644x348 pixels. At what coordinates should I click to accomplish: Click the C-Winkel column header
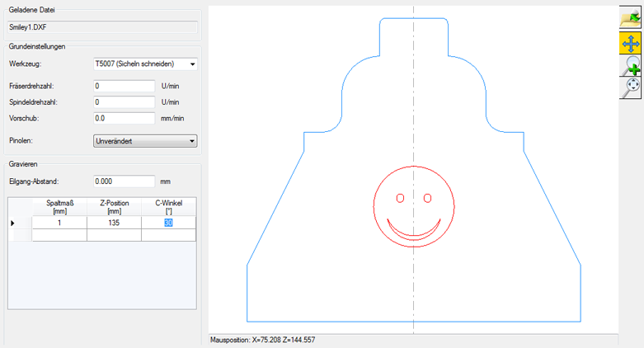(168, 206)
